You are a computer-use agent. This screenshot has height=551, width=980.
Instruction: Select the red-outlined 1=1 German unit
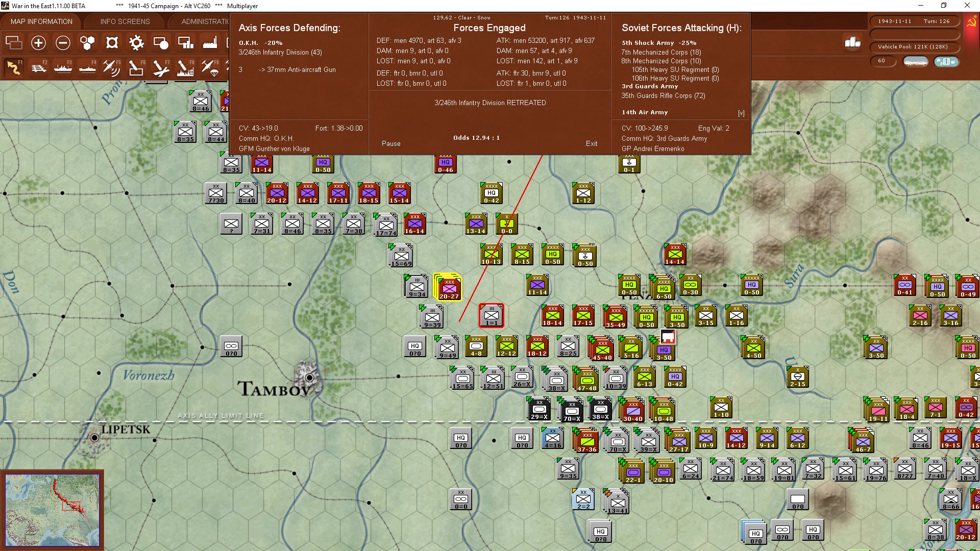point(492,316)
